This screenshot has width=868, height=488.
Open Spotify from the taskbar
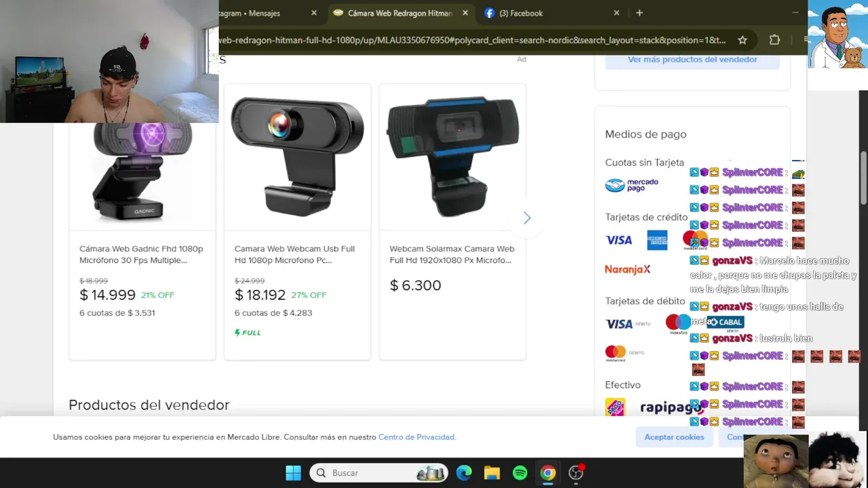point(520,473)
